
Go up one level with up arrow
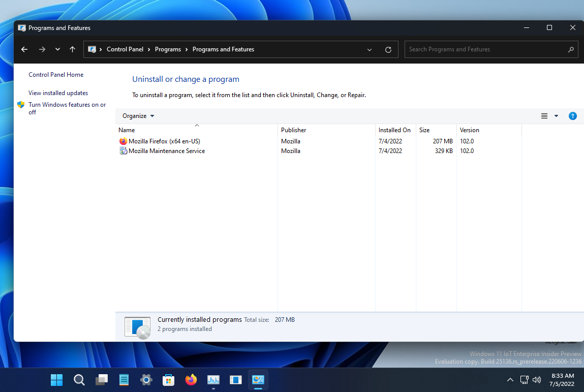72,49
